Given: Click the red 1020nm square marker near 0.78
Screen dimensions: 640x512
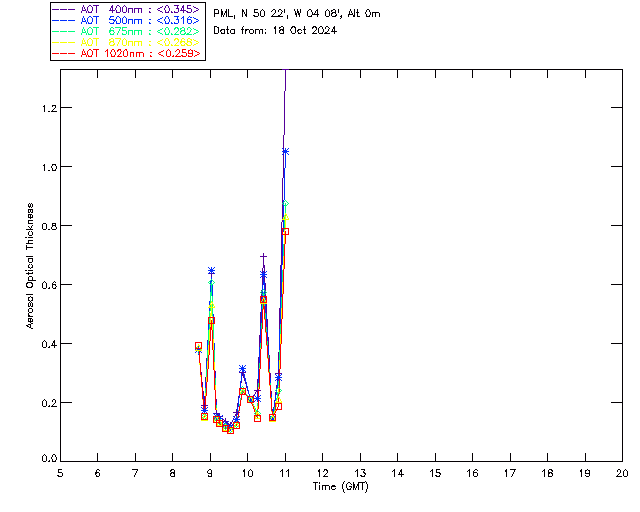Looking at the screenshot, I should click(285, 232).
